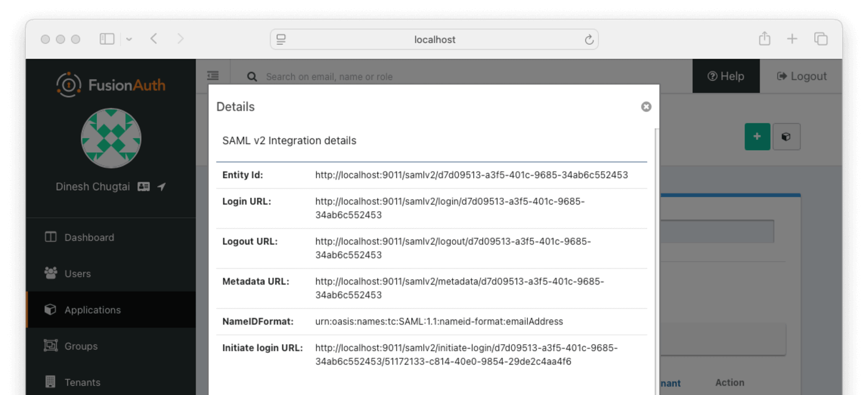
Task: Click the localhost address bar
Action: pyautogui.click(x=434, y=40)
